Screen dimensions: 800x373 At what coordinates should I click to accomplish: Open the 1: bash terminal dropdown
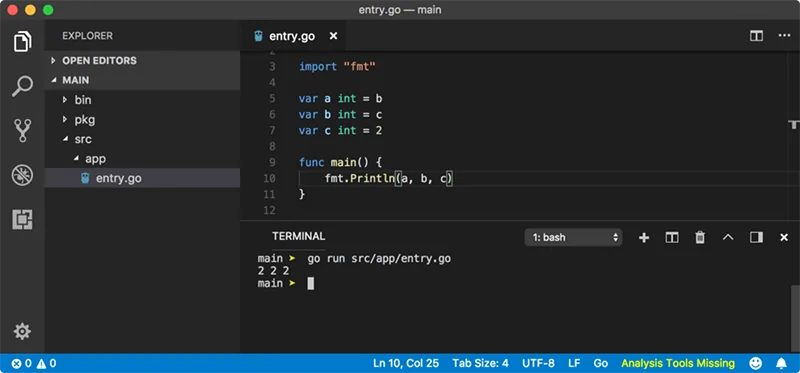(x=573, y=237)
